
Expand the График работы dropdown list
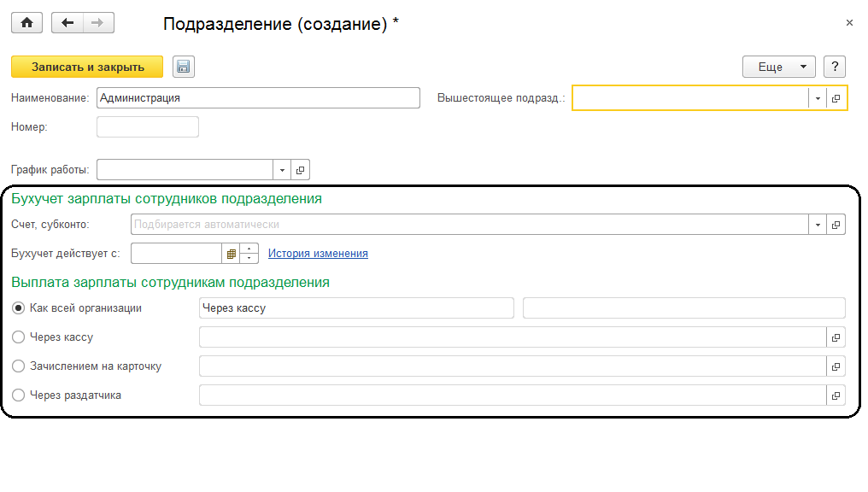click(282, 170)
